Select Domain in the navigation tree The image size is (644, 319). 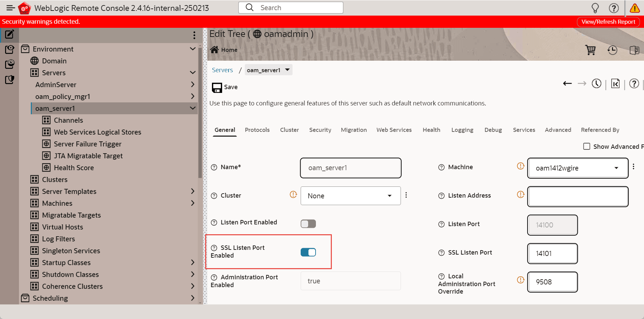[54, 61]
